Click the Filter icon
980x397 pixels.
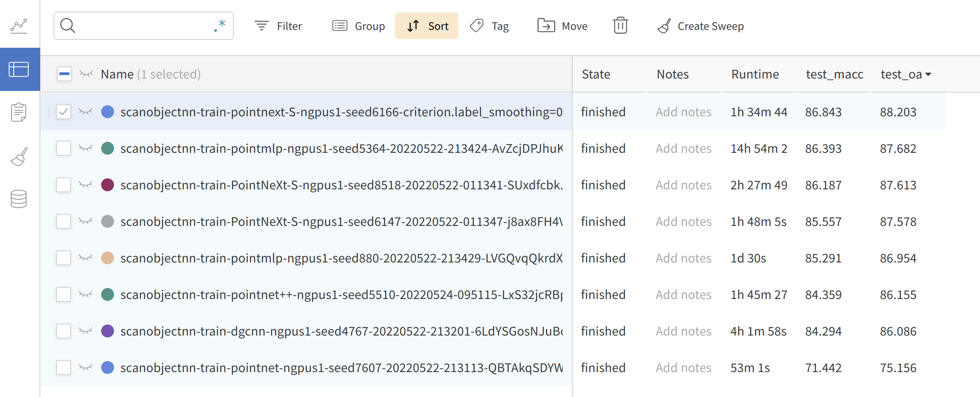tap(261, 25)
